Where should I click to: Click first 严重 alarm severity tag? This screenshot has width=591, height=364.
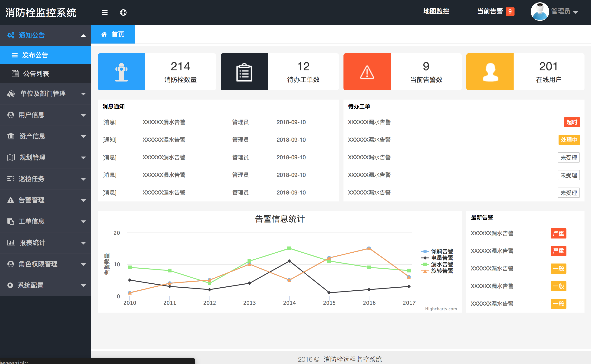558,233
